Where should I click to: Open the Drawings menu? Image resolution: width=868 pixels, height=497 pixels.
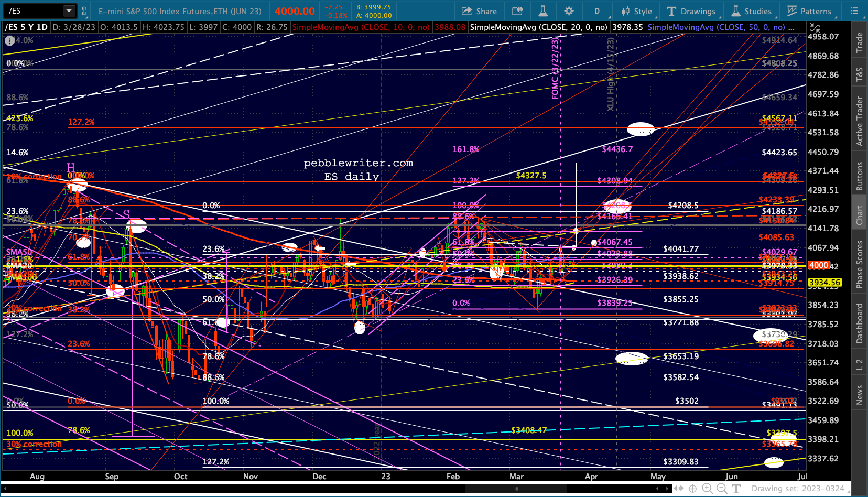(691, 11)
